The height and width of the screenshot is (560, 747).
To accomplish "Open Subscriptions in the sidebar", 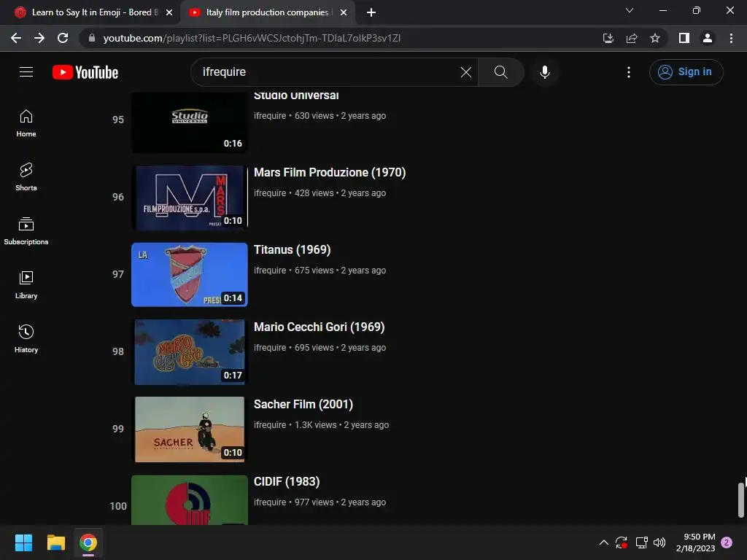I will 26,231.
